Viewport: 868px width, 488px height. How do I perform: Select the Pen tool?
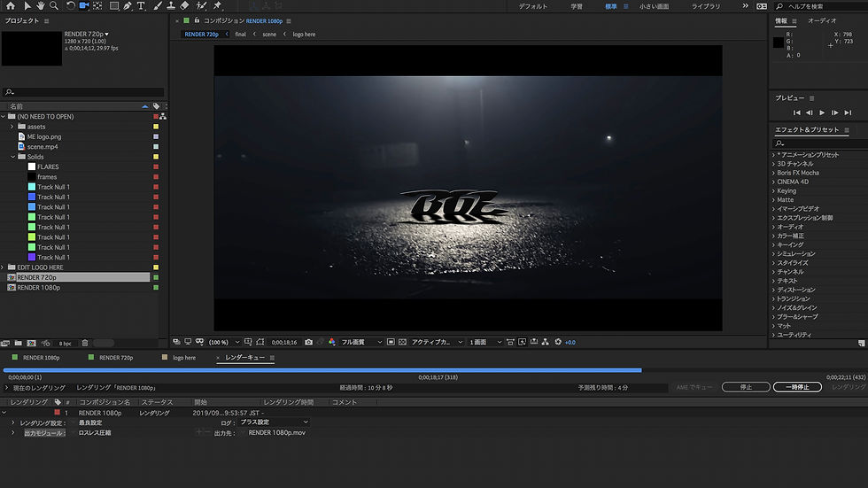128,5
